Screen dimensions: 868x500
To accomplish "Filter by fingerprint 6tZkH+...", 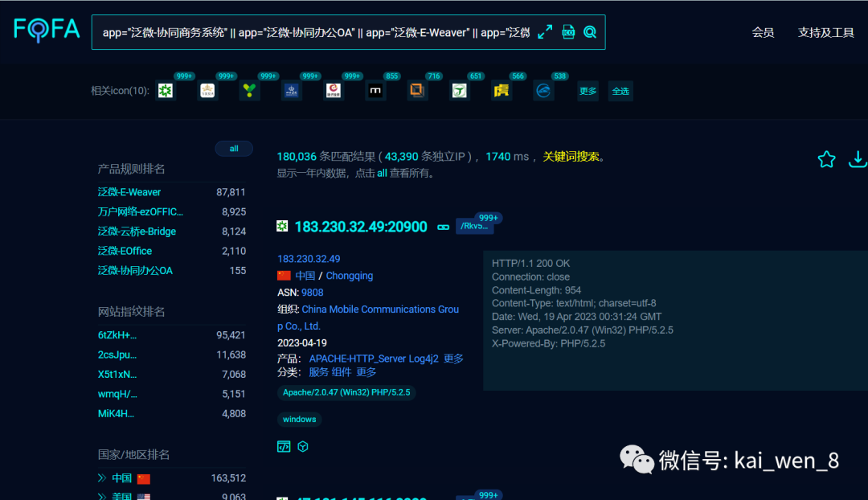I will [x=117, y=335].
